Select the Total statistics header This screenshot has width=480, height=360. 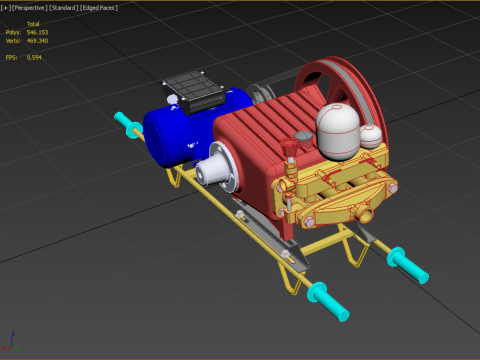pyautogui.click(x=33, y=24)
